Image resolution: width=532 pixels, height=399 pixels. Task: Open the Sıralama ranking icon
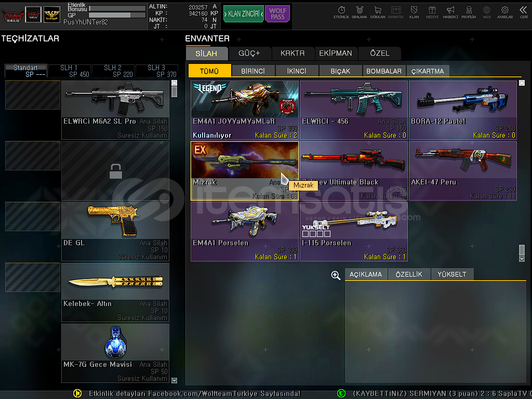[x=360, y=12]
